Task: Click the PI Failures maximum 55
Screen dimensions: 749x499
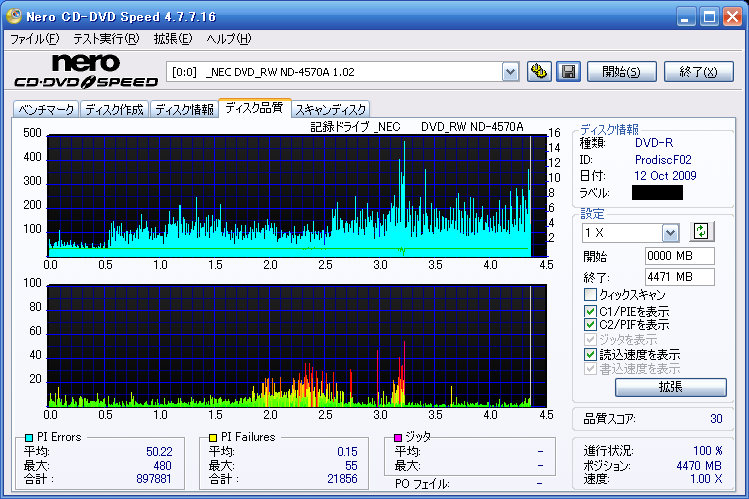Action: tap(351, 466)
